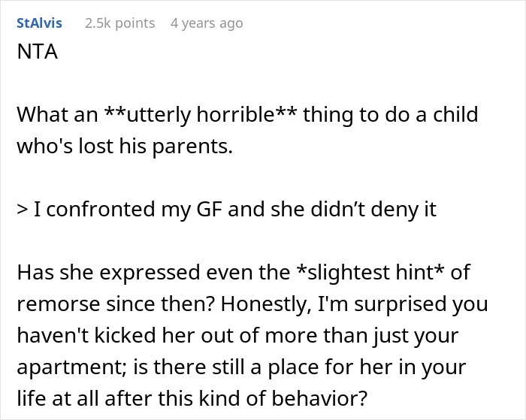Click the bolded "utterly horrible" phrase
The height and width of the screenshot is (420, 526).
201,114
